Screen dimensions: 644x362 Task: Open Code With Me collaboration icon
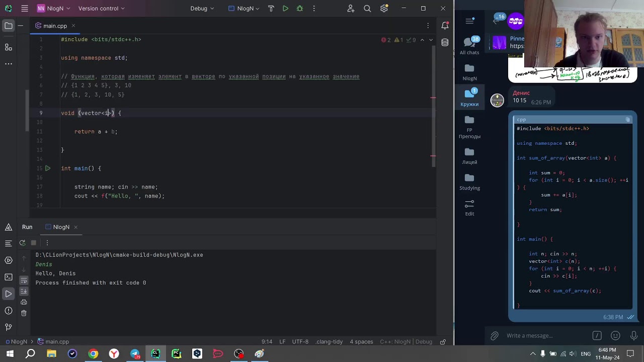point(351,9)
